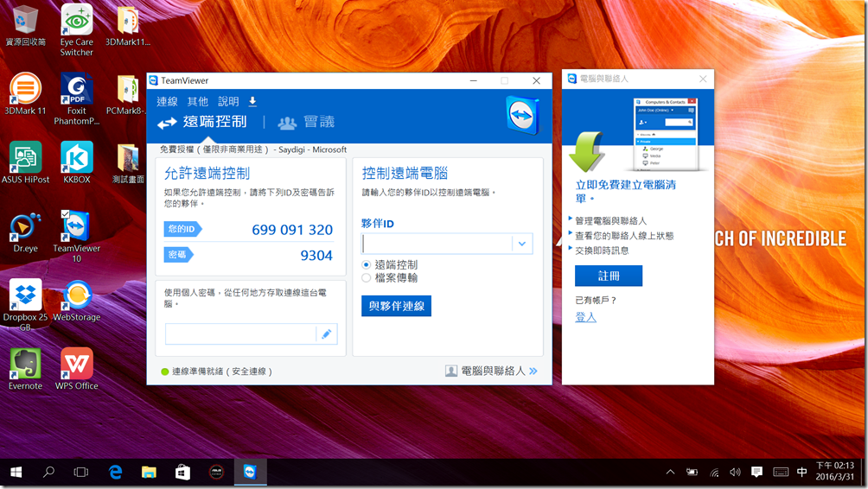Viewport: 868px width, 489px height.
Task: Click the 註冊 button
Action: 609,276
